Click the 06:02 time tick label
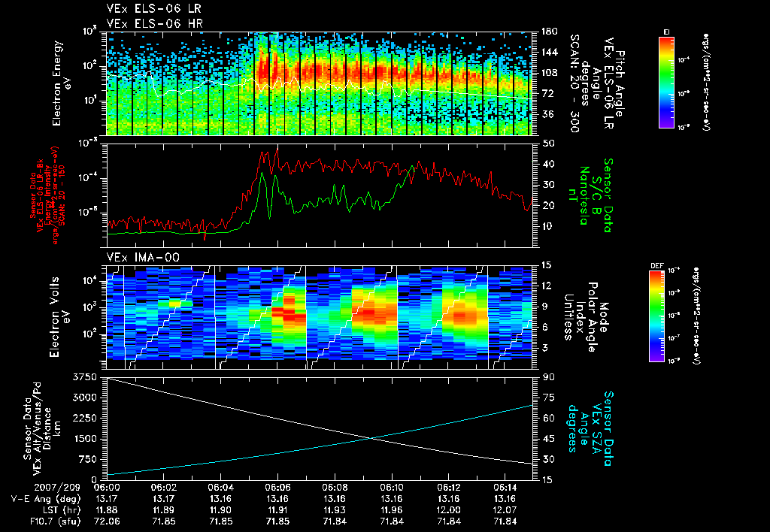The height and width of the screenshot is (532, 770). [163, 488]
